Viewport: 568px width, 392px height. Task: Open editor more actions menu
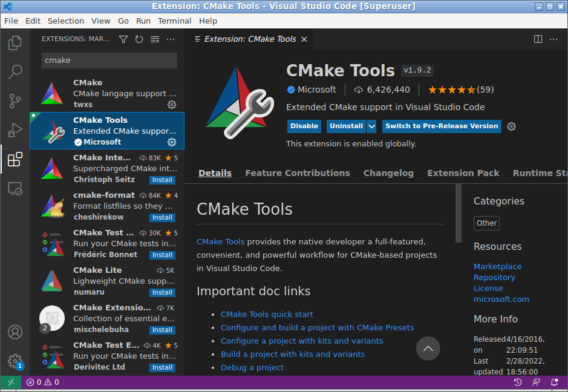553,39
